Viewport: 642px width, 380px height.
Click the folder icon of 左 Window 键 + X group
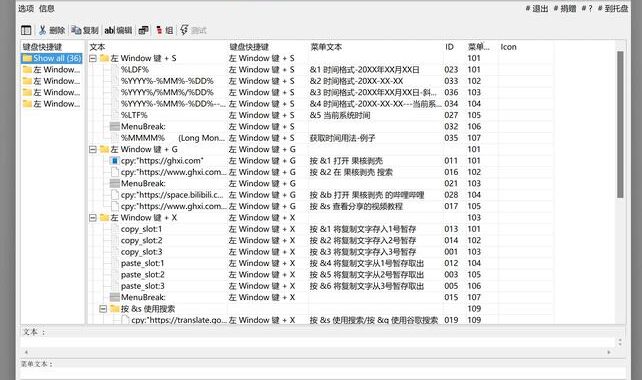click(104, 217)
